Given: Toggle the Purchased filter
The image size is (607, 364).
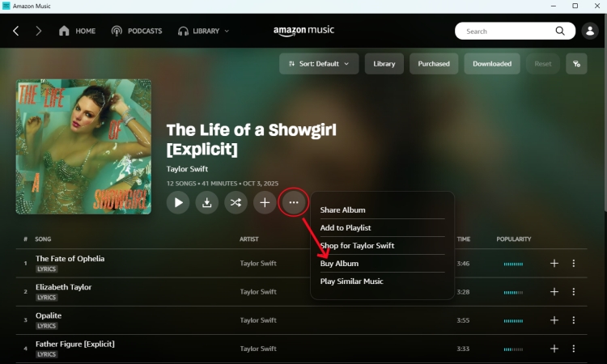Looking at the screenshot, I should pos(434,64).
